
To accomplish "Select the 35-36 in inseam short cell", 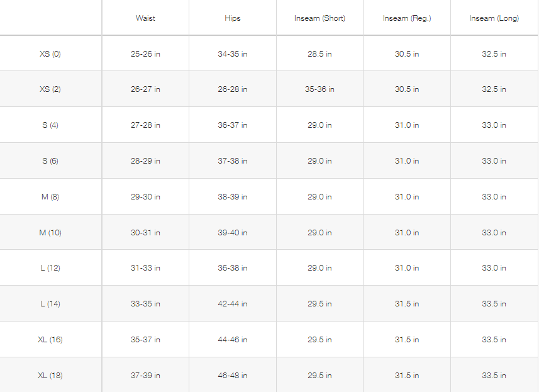I will [x=320, y=89].
